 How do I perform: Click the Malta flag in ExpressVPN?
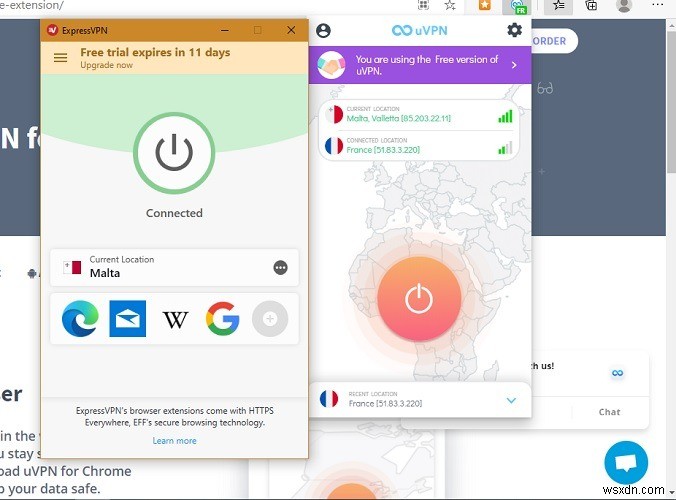coord(72,268)
